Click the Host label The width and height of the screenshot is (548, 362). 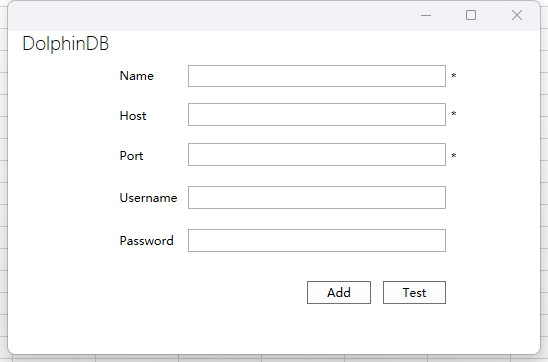click(133, 116)
